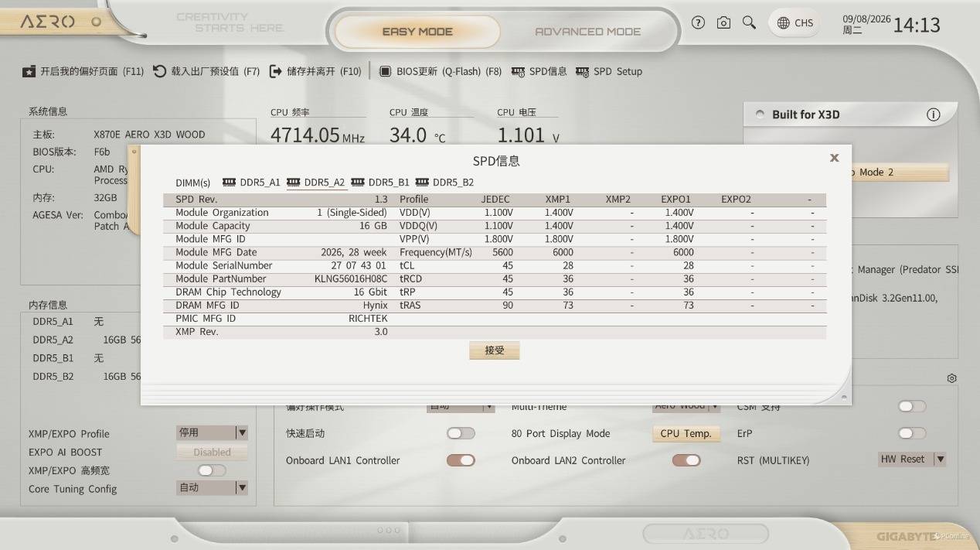980x550 pixels.
Task: Click 储存并离开 (F10)
Action: coord(315,71)
